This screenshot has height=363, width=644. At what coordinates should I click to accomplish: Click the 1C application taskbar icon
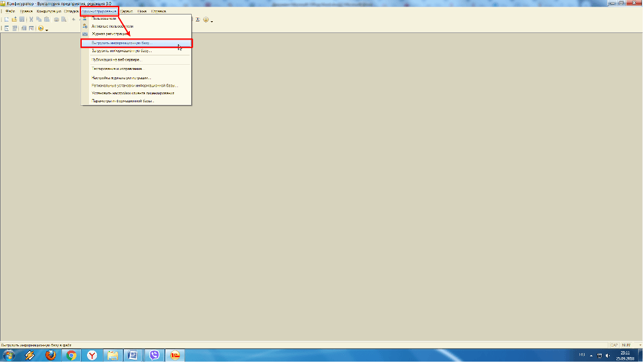(175, 355)
